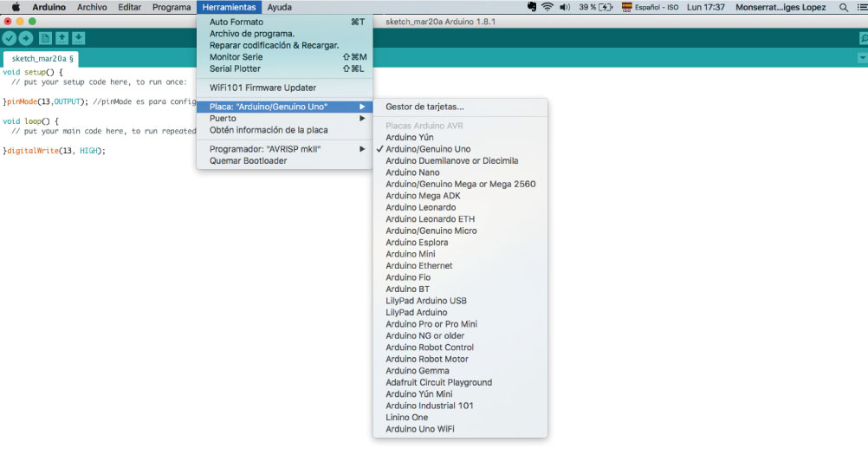Click the Verify sketch checkmark icon

pos(9,38)
